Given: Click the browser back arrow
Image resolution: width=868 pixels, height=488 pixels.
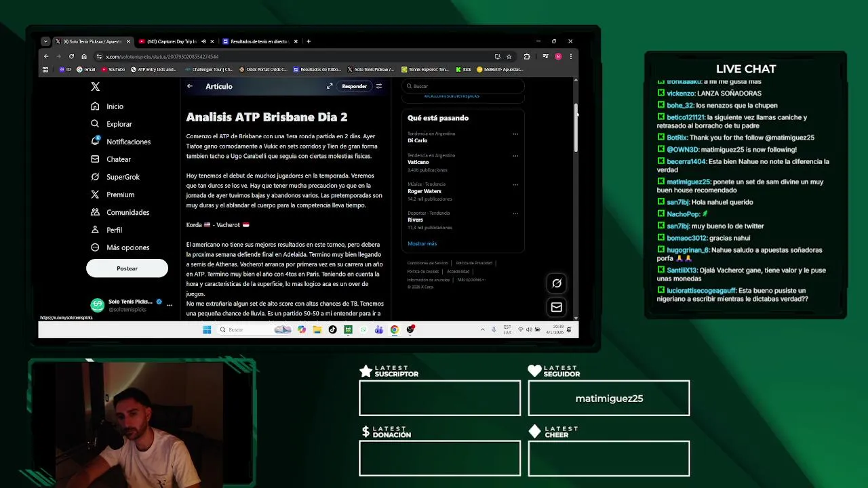Looking at the screenshot, I should 46,56.
